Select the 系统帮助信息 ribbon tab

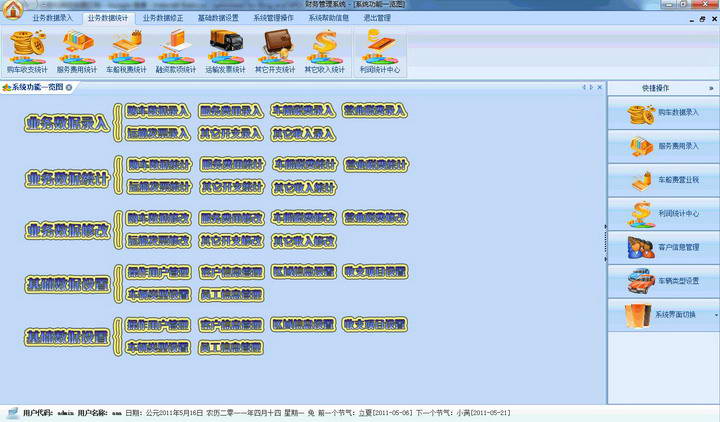tap(328, 18)
